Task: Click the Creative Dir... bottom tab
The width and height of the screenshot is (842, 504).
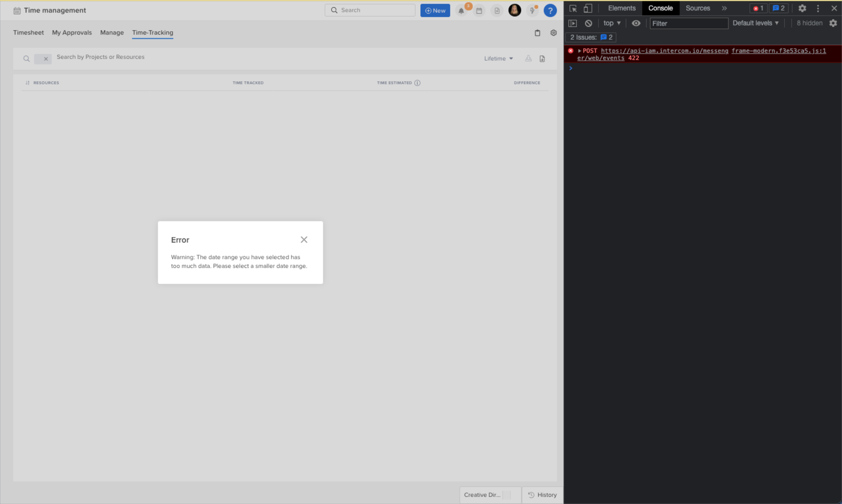Action: [490, 495]
